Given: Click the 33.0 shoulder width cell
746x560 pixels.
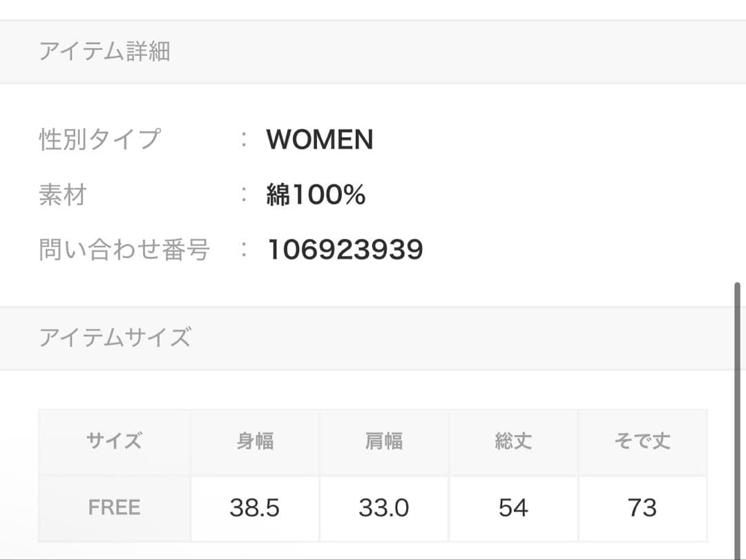Looking at the screenshot, I should pyautogui.click(x=384, y=508).
